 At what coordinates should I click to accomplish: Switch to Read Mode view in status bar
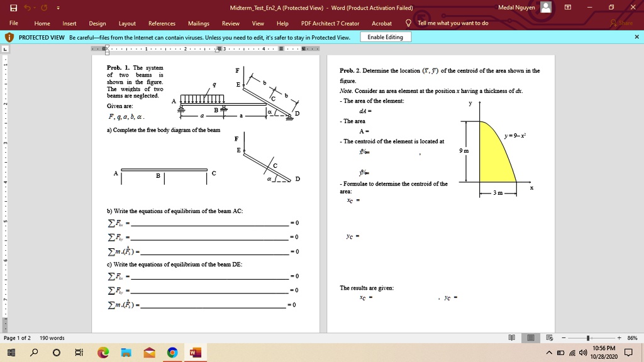coord(513,337)
